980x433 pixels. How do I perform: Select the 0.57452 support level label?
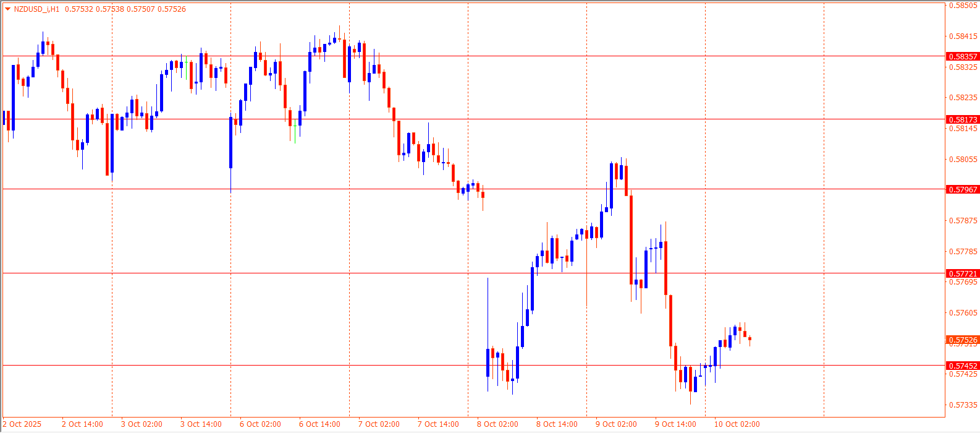tap(963, 366)
